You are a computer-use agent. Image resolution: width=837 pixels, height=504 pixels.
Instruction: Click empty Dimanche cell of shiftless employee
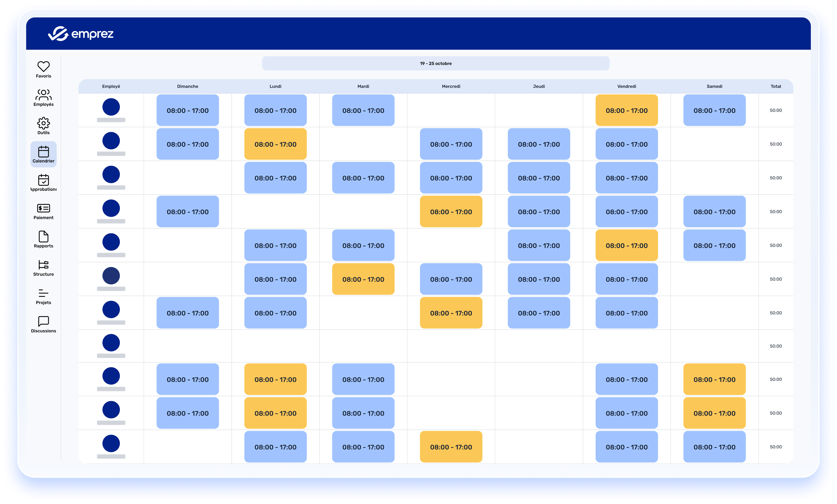(x=187, y=346)
